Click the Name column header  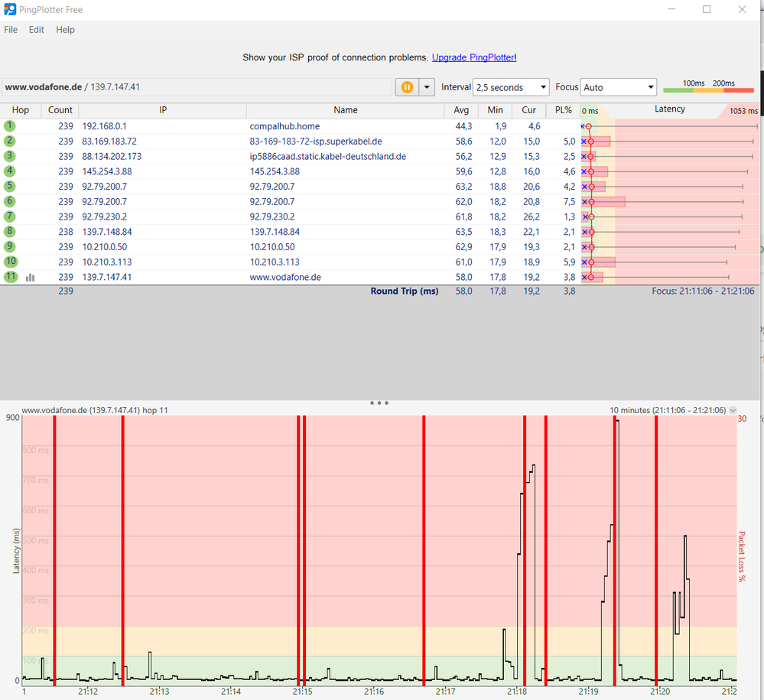346,110
